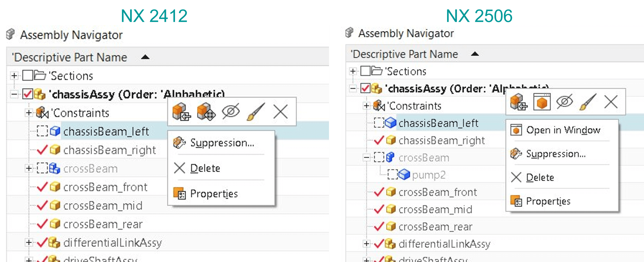644x262 pixels.
Task: Toggle crossBeam dashed checkbox in NX 2412
Action: 42,168
